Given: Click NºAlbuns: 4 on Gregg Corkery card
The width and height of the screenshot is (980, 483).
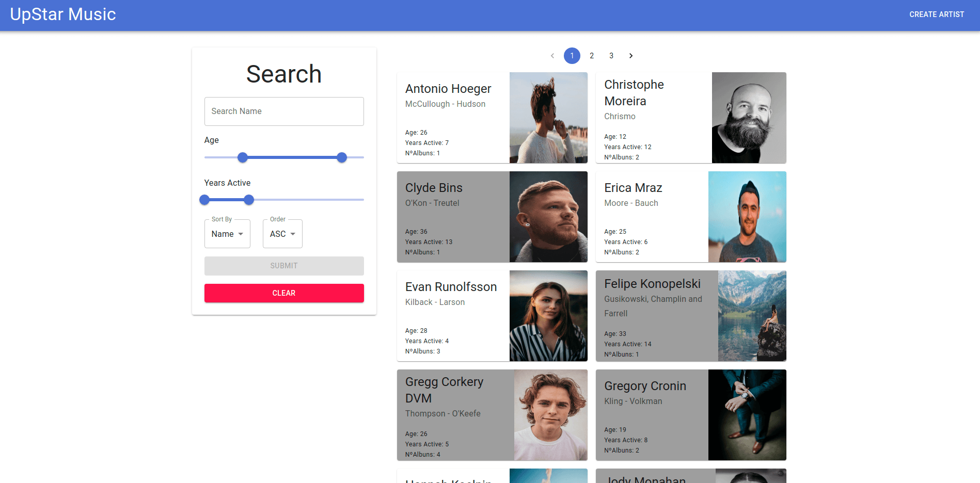Looking at the screenshot, I should [x=422, y=455].
